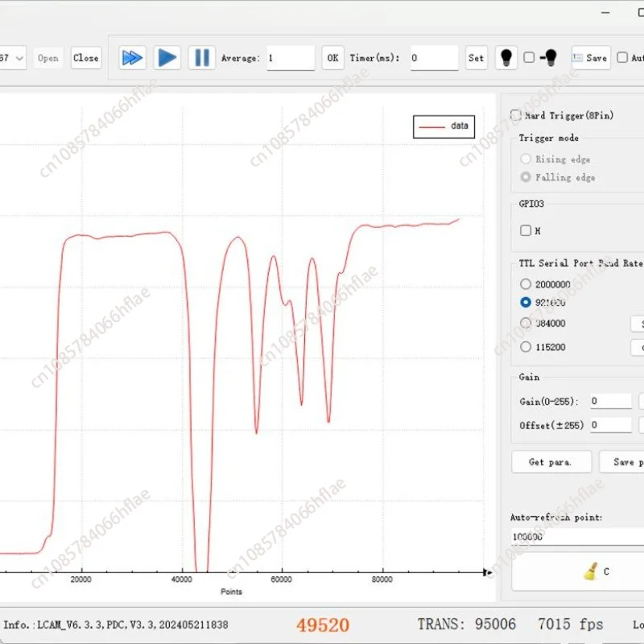This screenshot has width=644, height=644.
Task: Click the Gain(0-255) input field
Action: [x=611, y=401]
